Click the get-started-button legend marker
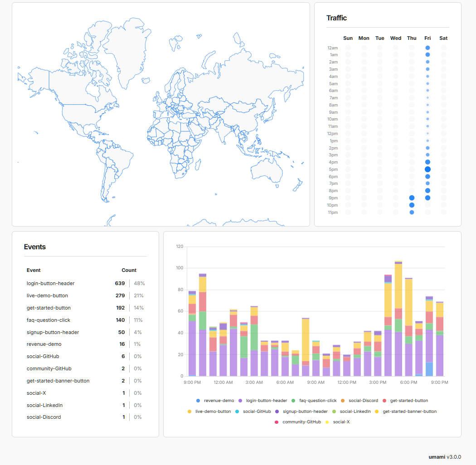476x465 pixels. [384, 401]
